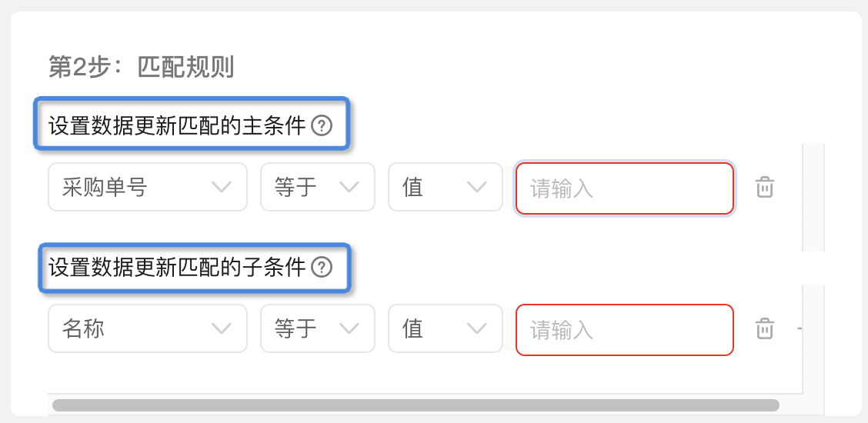This screenshot has width=868, height=423.
Task: Click help icon beside 主条件 label
Action: point(322,126)
